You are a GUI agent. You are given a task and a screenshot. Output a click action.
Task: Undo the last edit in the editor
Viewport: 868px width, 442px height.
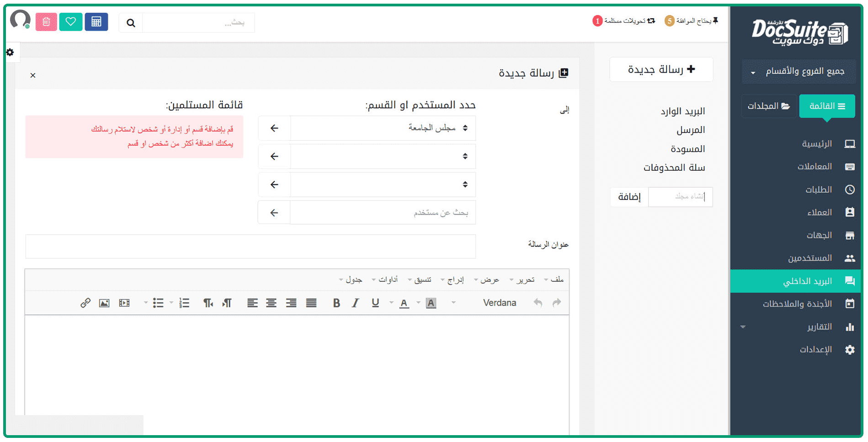pyautogui.click(x=538, y=303)
